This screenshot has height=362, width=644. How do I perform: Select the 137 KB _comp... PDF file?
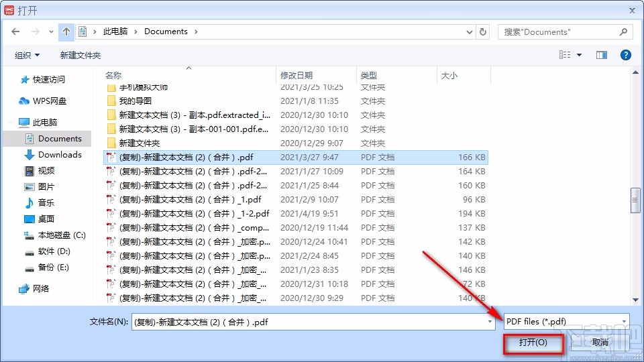296,227
